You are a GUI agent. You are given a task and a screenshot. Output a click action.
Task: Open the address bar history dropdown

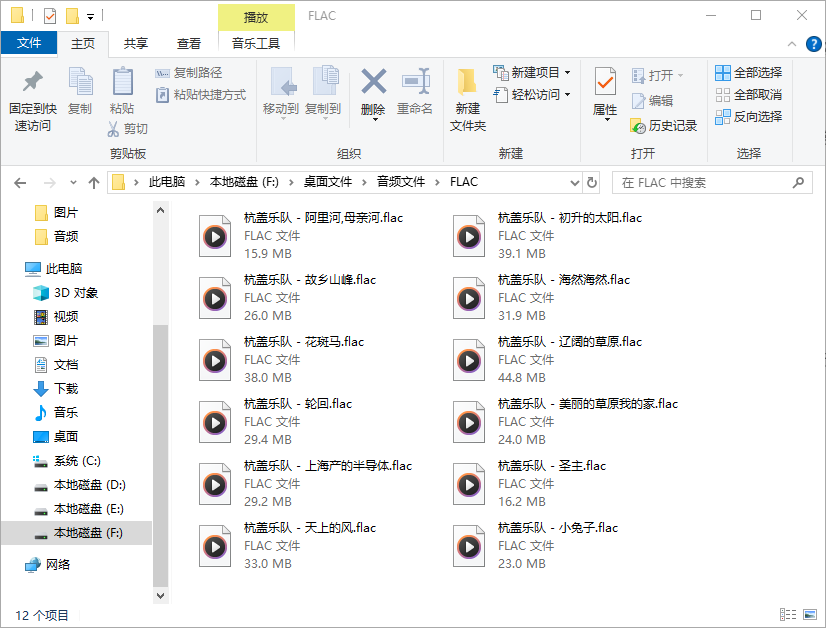[x=575, y=182]
